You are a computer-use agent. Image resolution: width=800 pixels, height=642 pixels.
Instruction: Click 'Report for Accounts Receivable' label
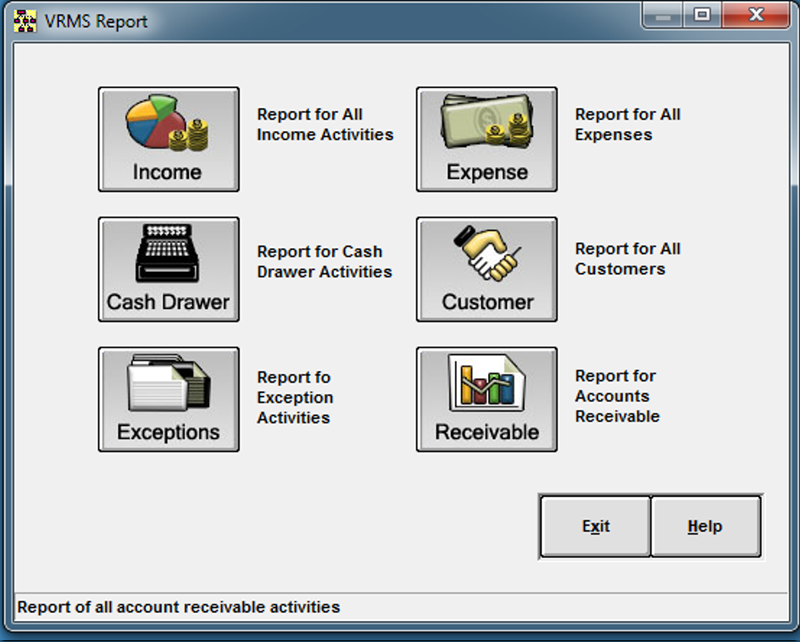click(x=617, y=396)
